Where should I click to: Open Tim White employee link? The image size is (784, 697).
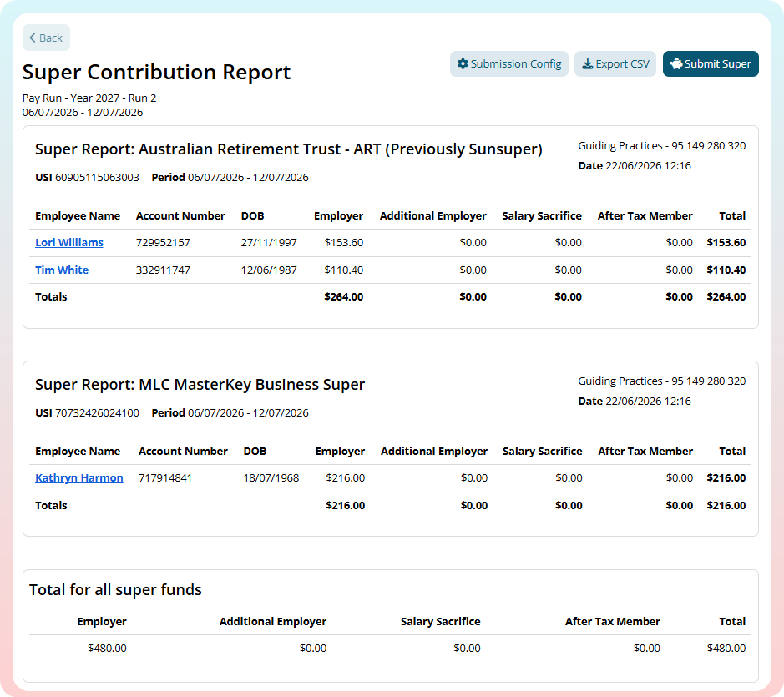pos(62,270)
